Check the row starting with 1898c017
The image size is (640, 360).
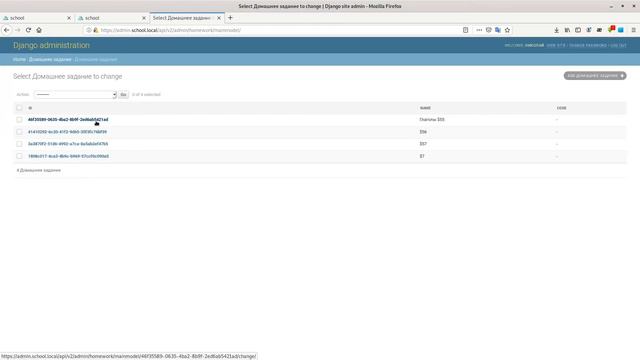point(19,156)
